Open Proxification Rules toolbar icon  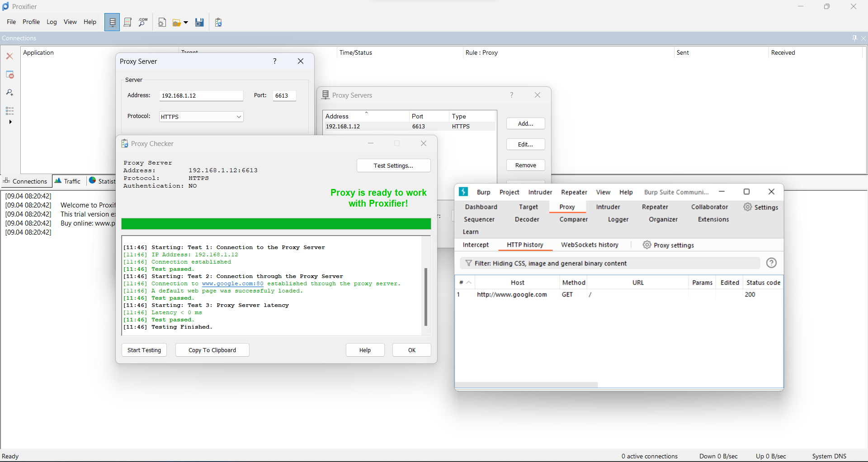pos(127,22)
